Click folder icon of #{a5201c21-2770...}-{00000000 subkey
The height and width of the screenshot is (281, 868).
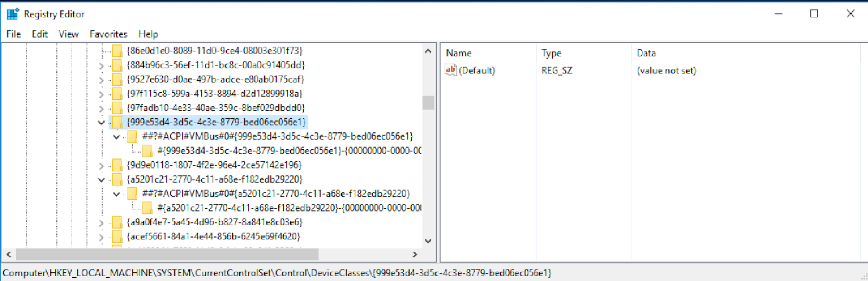click(x=148, y=208)
